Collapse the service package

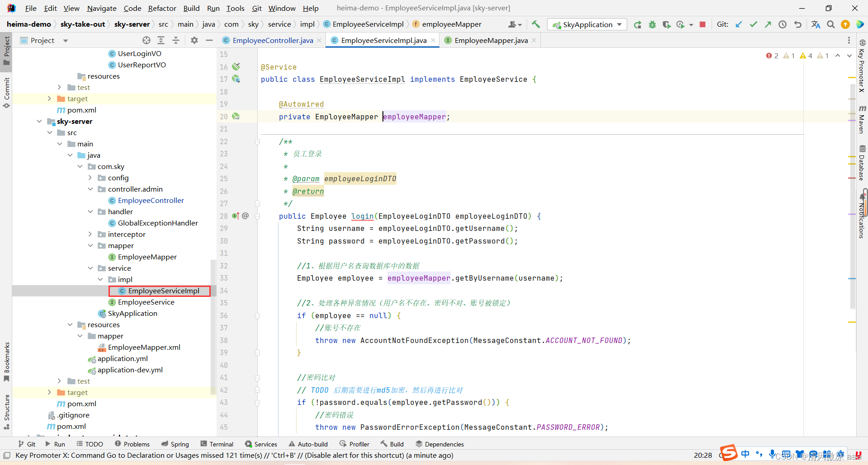pos(90,268)
